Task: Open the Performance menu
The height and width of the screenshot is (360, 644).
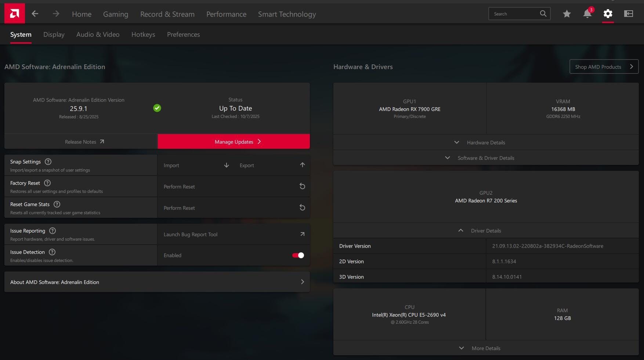Action: pos(226,14)
